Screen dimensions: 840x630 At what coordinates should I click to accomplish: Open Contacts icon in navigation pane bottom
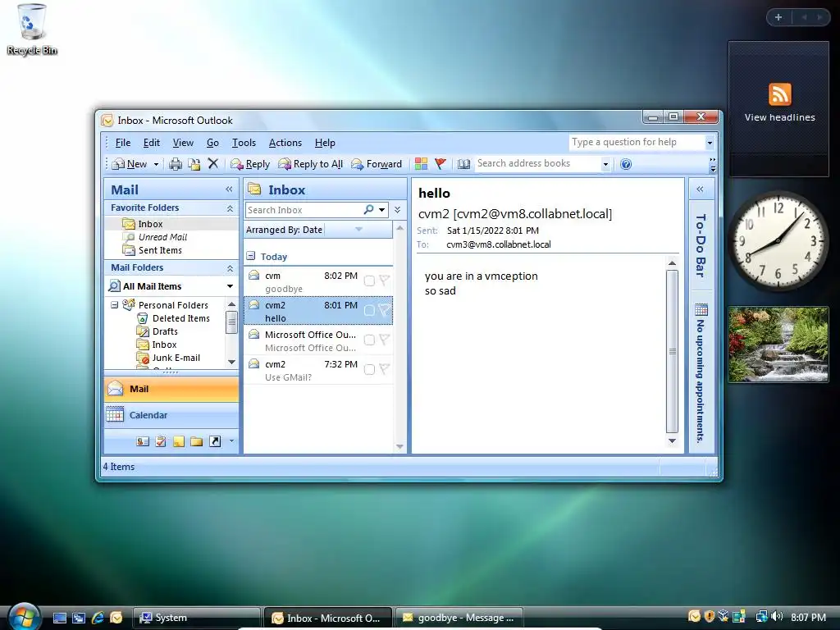143,441
